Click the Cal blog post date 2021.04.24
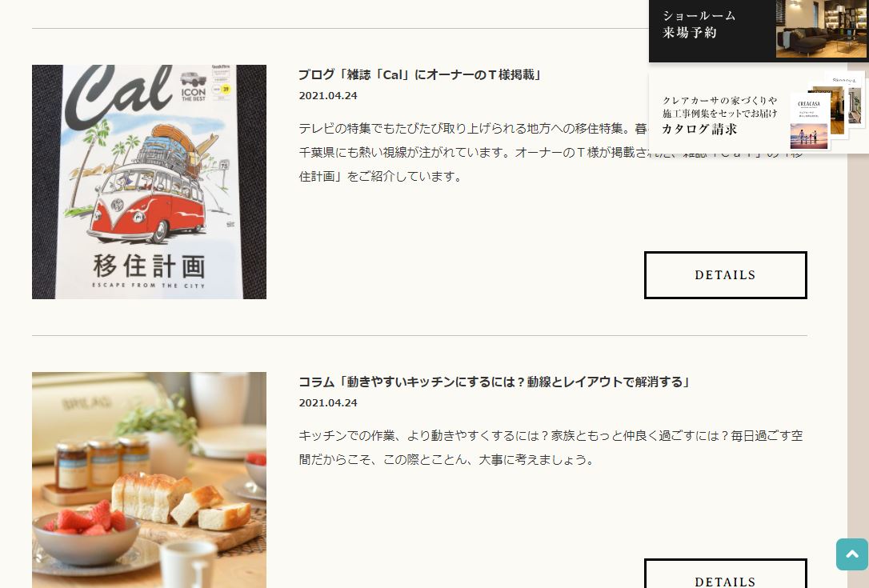869x588 pixels. point(328,96)
